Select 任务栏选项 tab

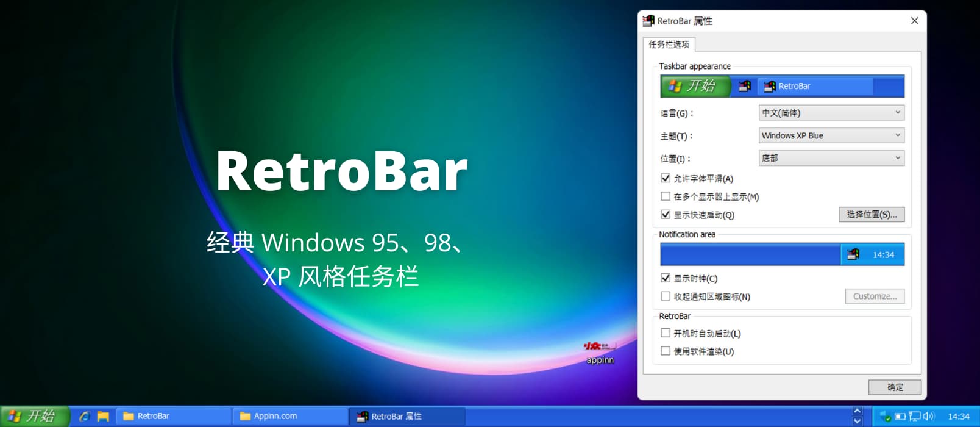tap(669, 45)
